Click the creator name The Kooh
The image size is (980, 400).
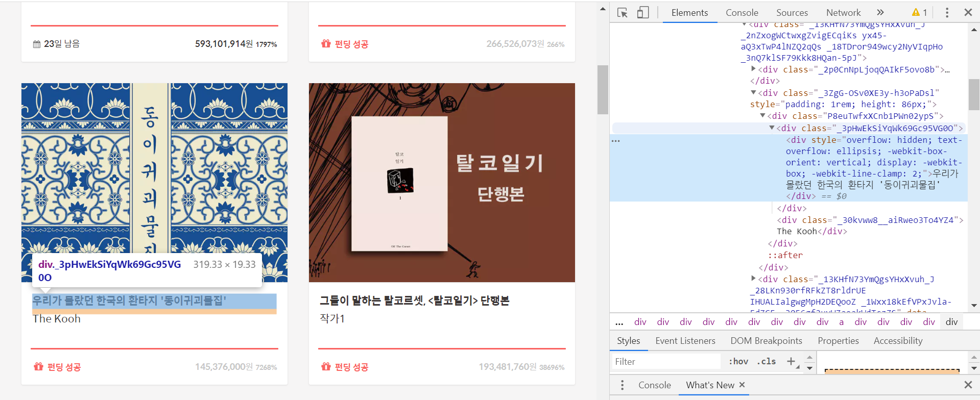57,319
